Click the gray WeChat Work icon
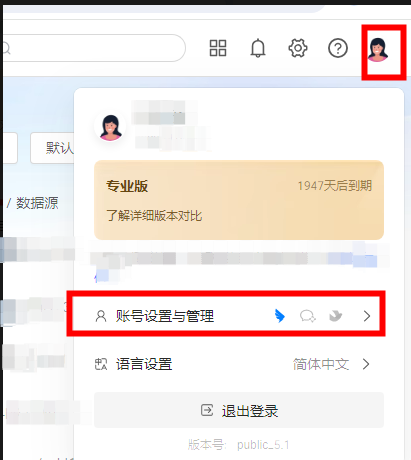The image size is (411, 460). pyautogui.click(x=307, y=316)
